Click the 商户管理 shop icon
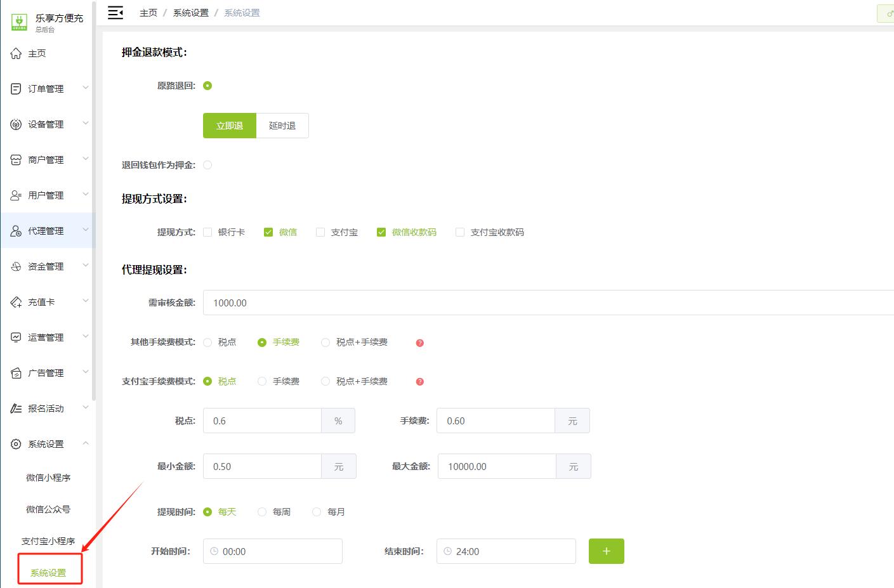The height and width of the screenshot is (588, 894). (x=16, y=160)
